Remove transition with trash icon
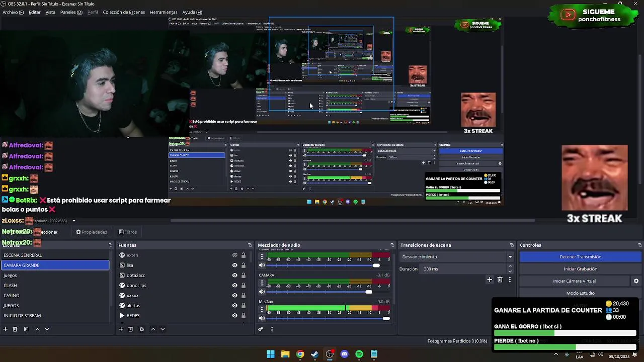This screenshot has height=362, width=644. tap(500, 280)
